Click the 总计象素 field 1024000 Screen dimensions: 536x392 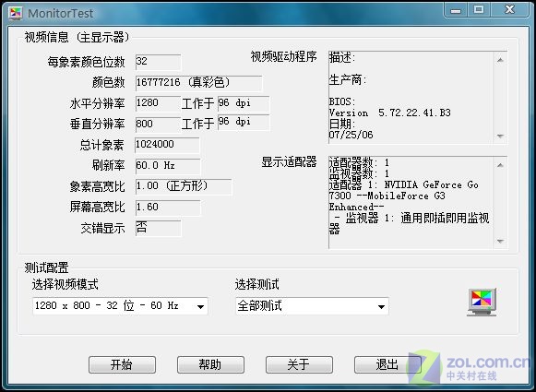[x=167, y=145]
